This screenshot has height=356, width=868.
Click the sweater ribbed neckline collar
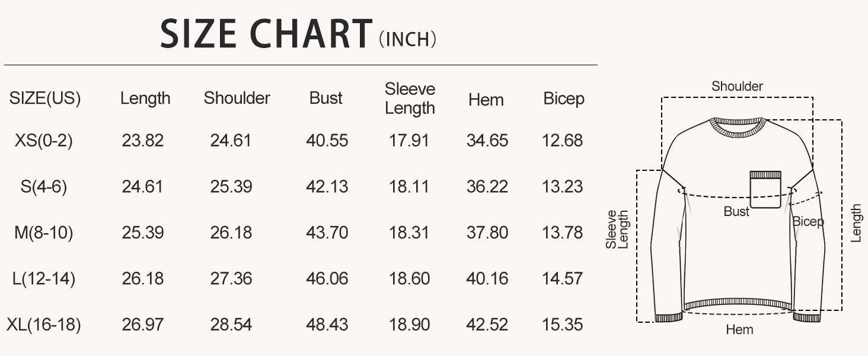pos(738,126)
